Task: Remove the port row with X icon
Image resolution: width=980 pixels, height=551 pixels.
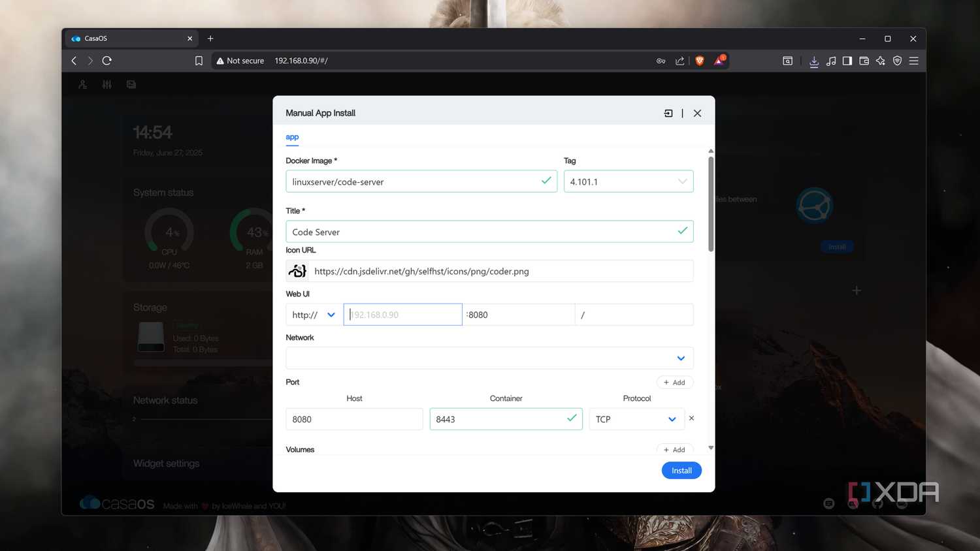Action: pos(691,418)
